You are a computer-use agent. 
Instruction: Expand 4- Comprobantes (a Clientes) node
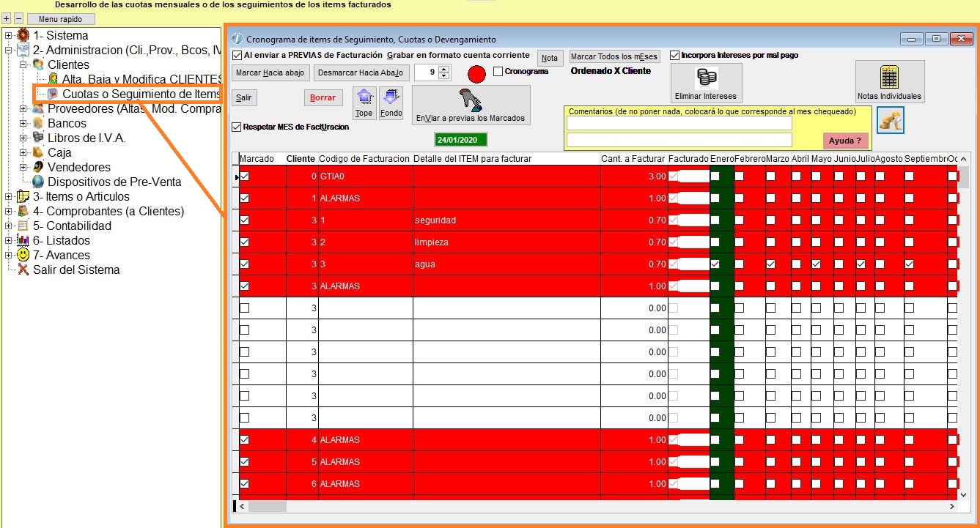click(8, 211)
